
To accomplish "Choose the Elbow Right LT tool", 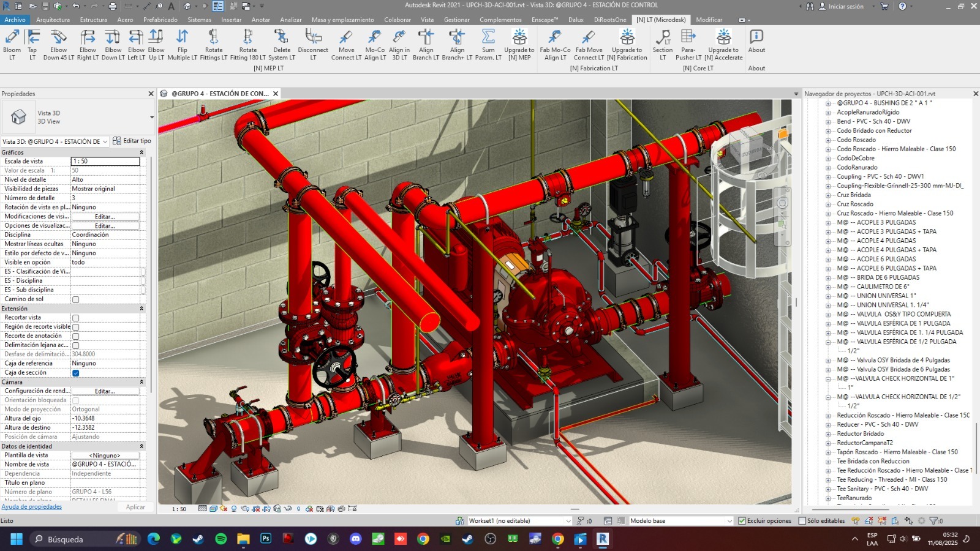I will (88, 45).
